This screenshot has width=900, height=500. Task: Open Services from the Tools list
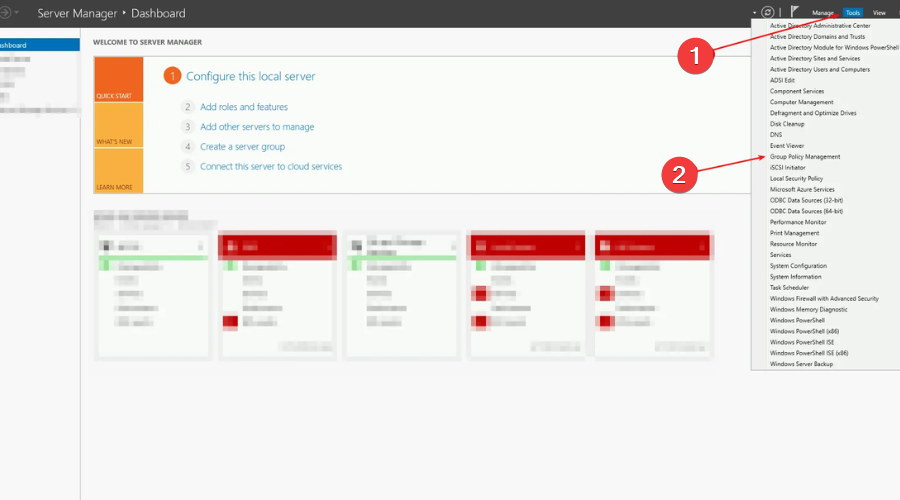point(780,255)
